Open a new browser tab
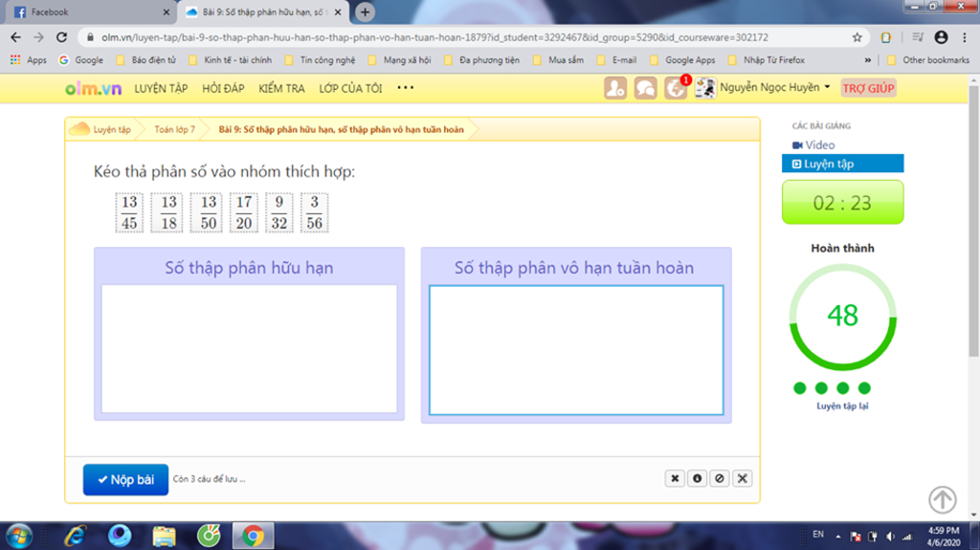This screenshot has width=980, height=550. (x=365, y=11)
